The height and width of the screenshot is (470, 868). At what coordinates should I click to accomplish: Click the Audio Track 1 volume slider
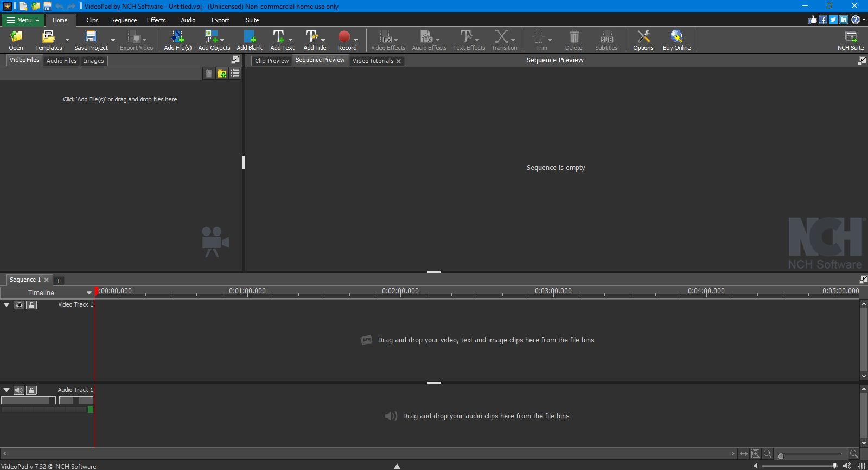coord(28,400)
